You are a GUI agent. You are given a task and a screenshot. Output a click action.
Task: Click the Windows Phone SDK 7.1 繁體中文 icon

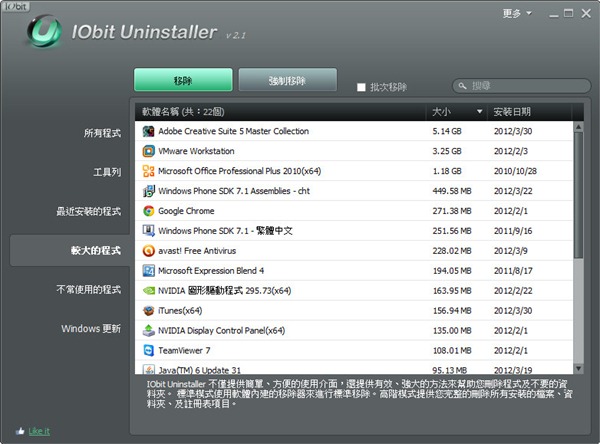pyautogui.click(x=148, y=231)
